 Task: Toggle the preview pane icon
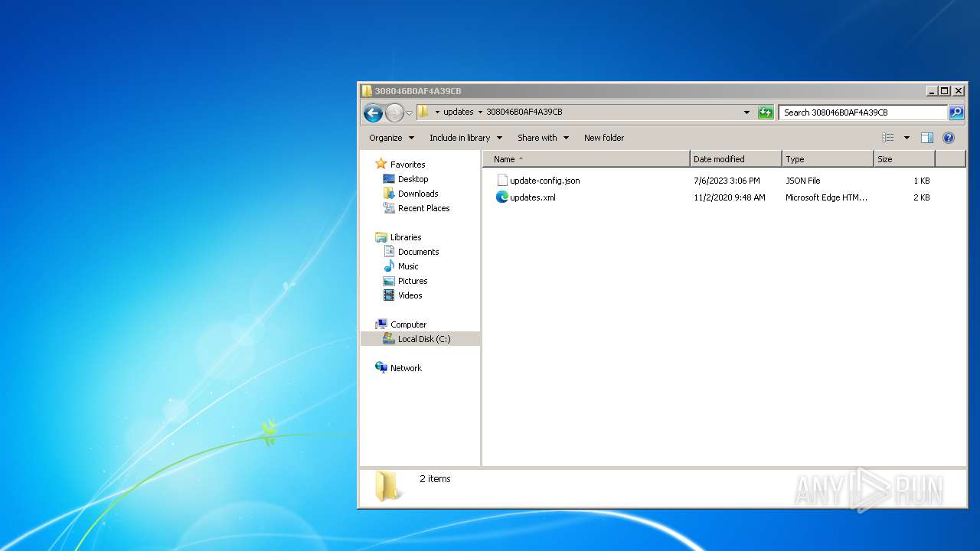[926, 138]
